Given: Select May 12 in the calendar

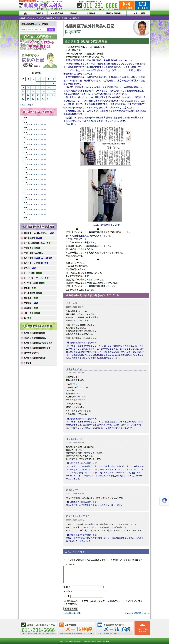Looking at the screenshot, I should (x=23, y=91).
